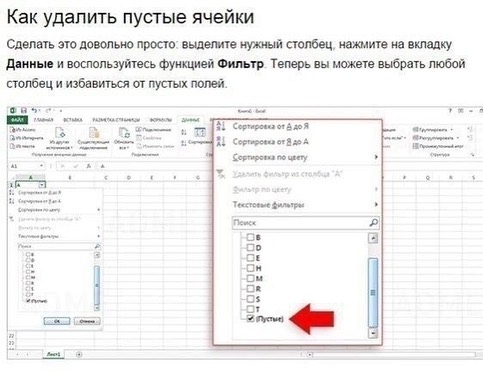483x386 pixels.
Task: Click the 'Промежуточный итог' ribbon icon
Action: coord(415,146)
